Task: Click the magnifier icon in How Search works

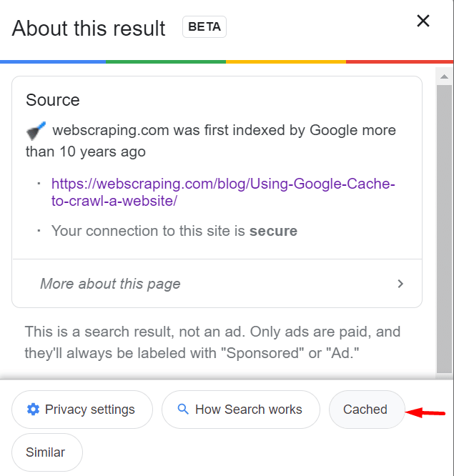Action: (183, 410)
